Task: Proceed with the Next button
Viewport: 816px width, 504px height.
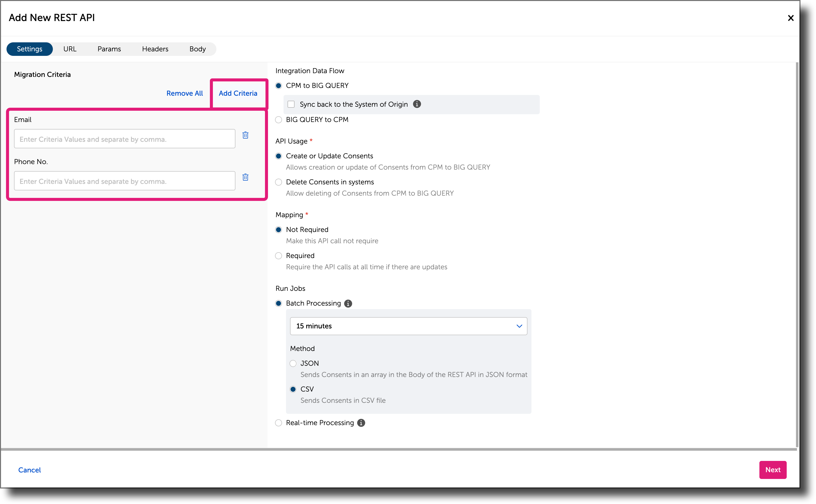Action: click(773, 470)
